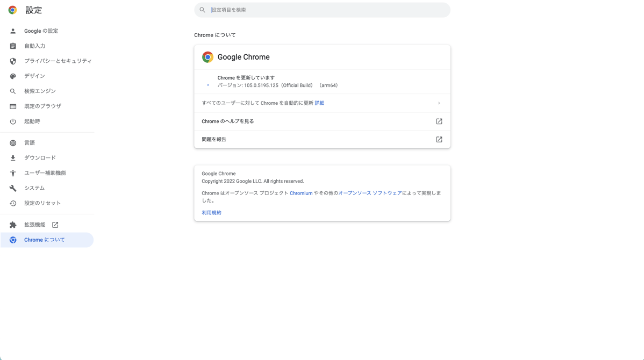Click the shield icon for プライバシーとセキュリティ
This screenshot has width=644, height=360.
tap(13, 61)
